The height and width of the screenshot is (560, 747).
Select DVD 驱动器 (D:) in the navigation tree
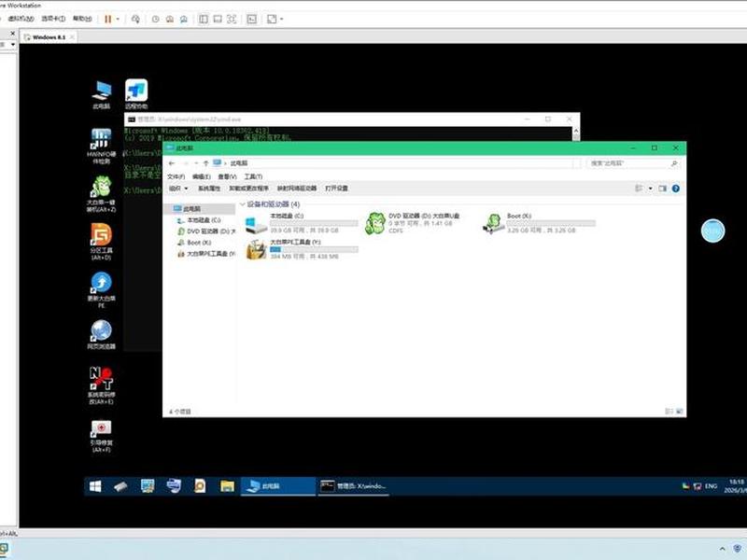coord(205,231)
